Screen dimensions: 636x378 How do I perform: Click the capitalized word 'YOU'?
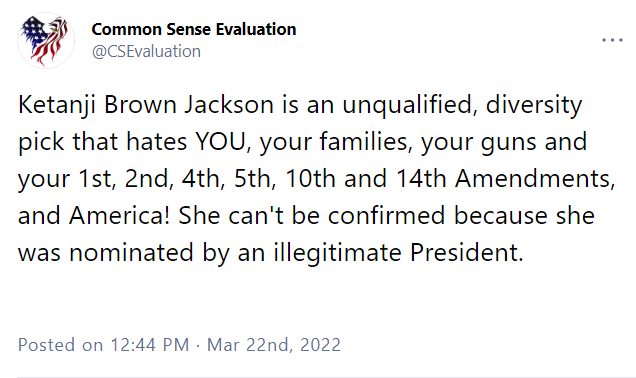220,142
